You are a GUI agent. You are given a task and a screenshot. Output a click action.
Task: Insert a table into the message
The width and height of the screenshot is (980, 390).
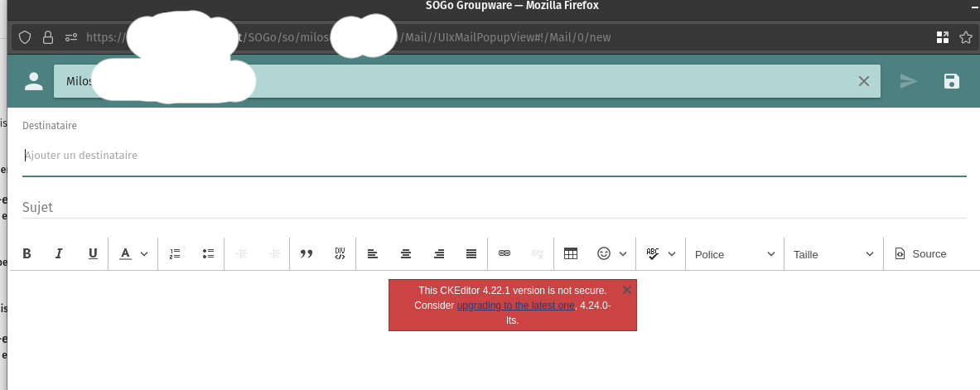(571, 254)
